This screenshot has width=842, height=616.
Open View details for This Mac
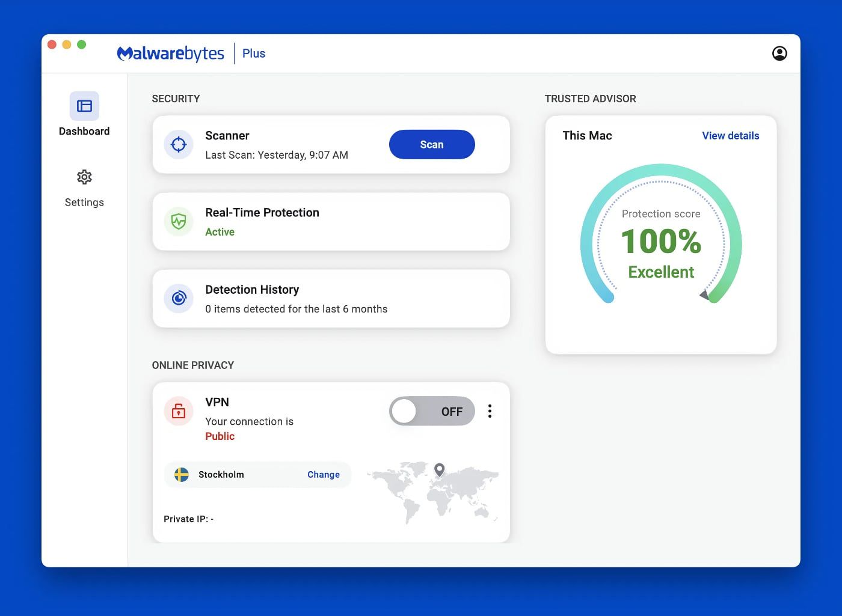[731, 136]
